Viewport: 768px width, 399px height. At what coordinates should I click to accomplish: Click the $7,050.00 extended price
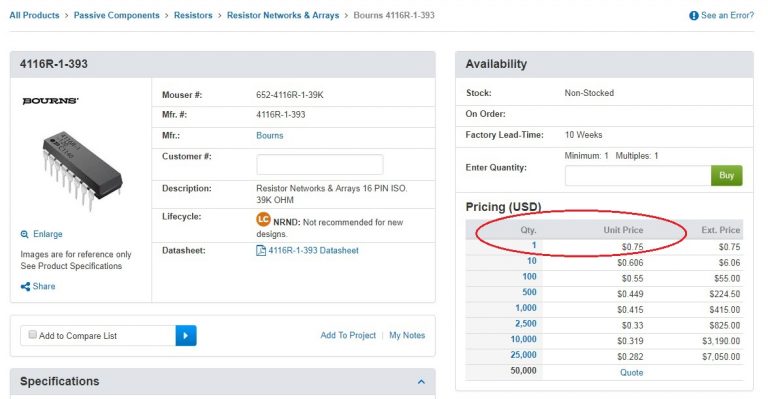(721, 357)
